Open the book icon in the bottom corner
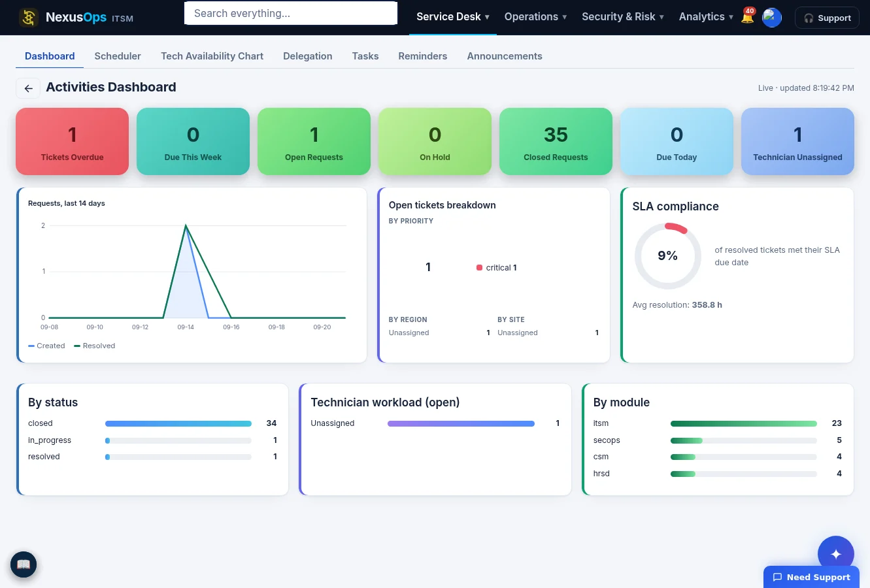This screenshot has width=870, height=588. tap(24, 564)
